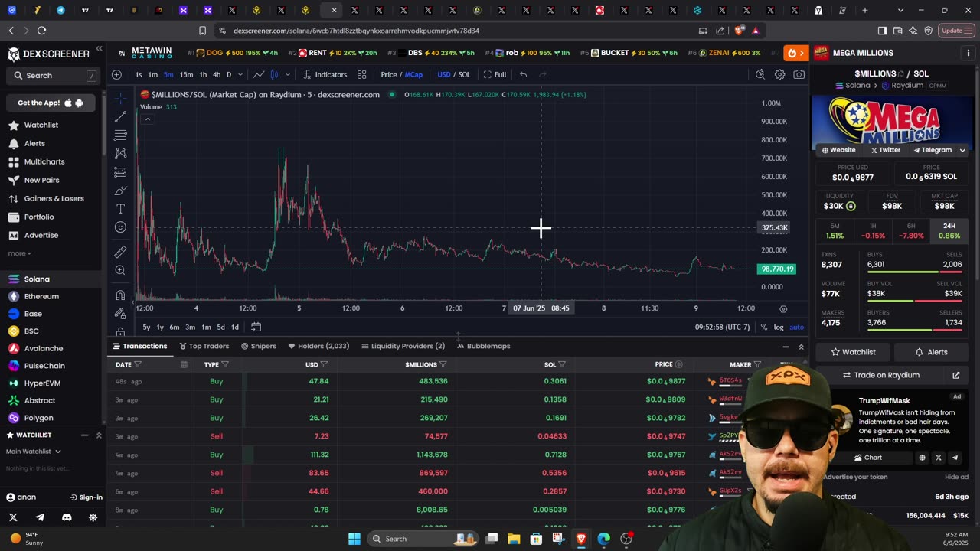Open Alerts button in token panel

point(932,352)
